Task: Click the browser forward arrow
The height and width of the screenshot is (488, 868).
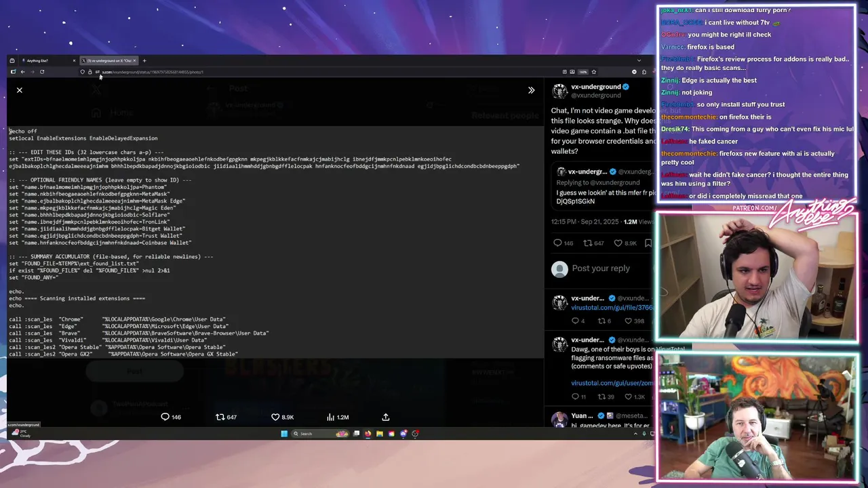Action: click(32, 72)
